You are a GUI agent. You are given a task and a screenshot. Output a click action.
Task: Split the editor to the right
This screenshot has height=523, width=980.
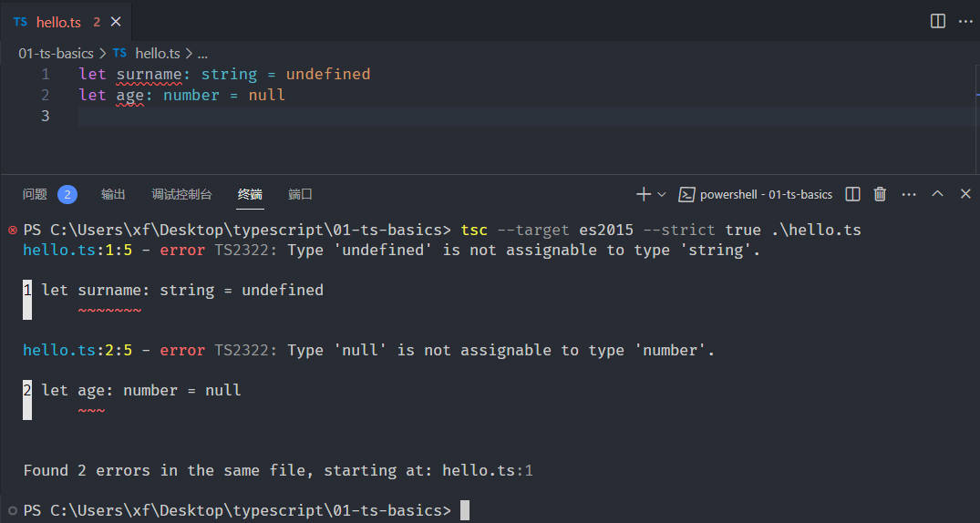(x=937, y=21)
